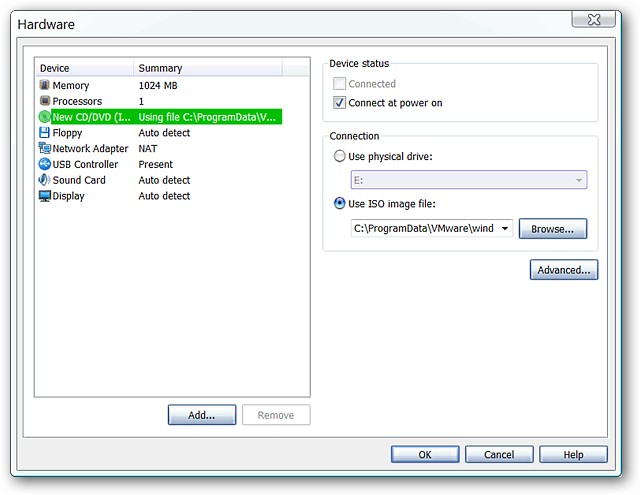Click the Remove button

(x=276, y=415)
